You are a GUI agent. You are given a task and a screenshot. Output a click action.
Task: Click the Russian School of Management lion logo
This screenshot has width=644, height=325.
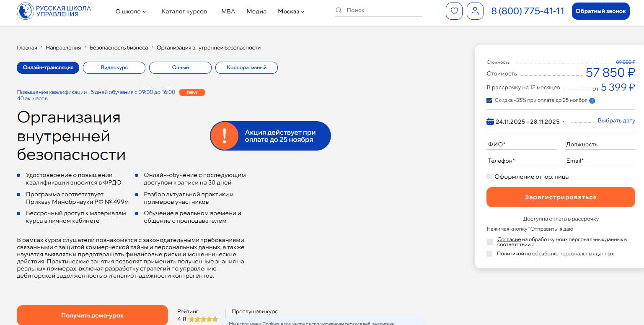coord(25,11)
